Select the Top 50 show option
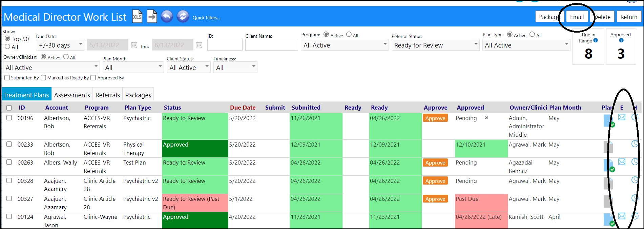 pyautogui.click(x=7, y=39)
